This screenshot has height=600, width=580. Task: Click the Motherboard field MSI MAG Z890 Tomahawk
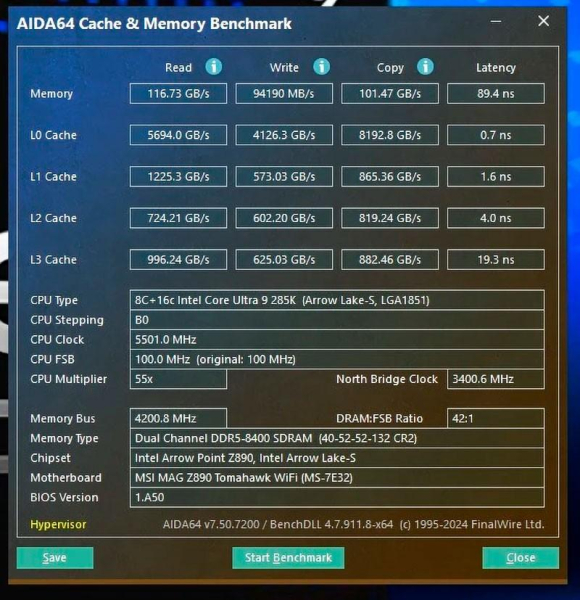click(337, 478)
